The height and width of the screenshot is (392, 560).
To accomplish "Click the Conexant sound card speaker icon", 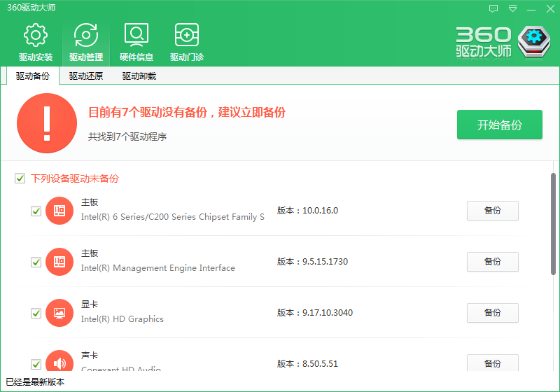I will coord(59,363).
